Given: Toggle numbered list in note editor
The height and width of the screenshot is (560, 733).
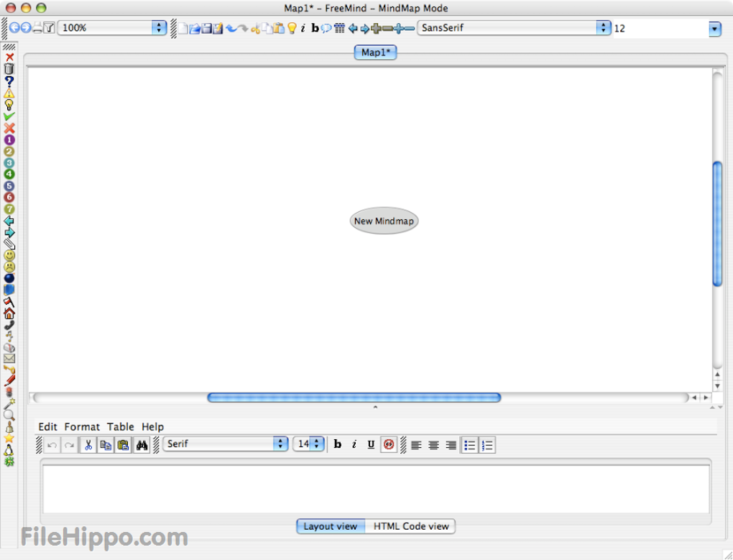Looking at the screenshot, I should coord(487,445).
